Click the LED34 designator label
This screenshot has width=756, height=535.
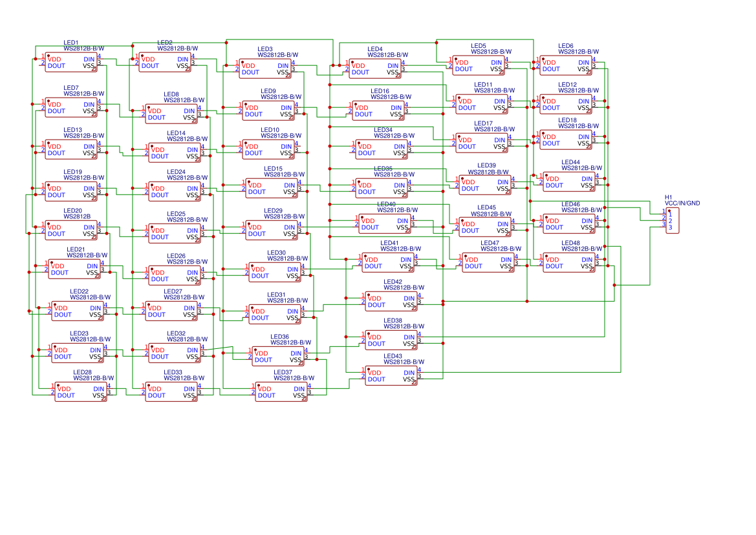tap(383, 130)
